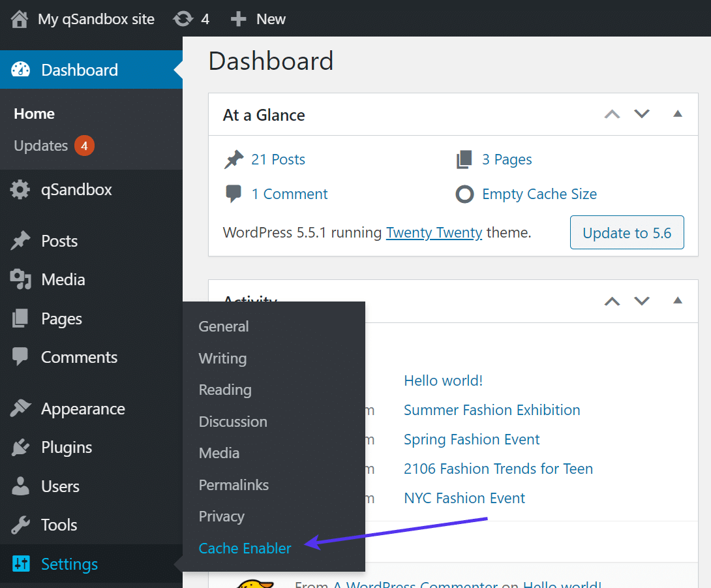
Task: Collapse the At a Glance widget
Action: 677,114
